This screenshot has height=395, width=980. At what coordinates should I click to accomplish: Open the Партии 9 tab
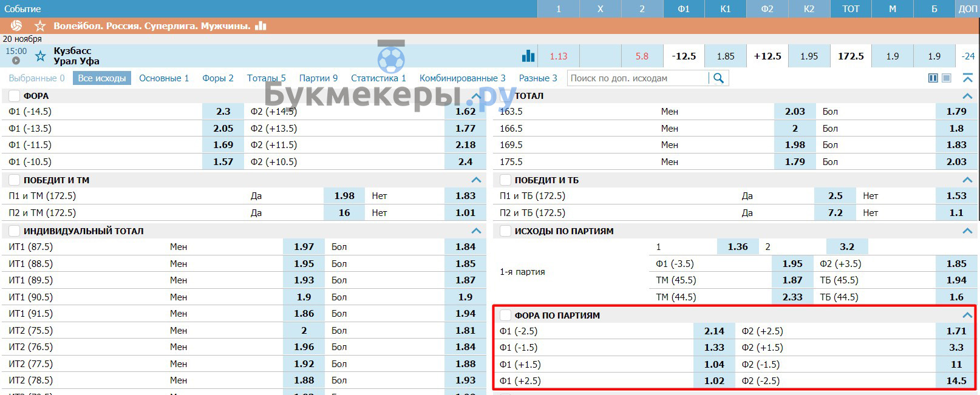pos(318,78)
